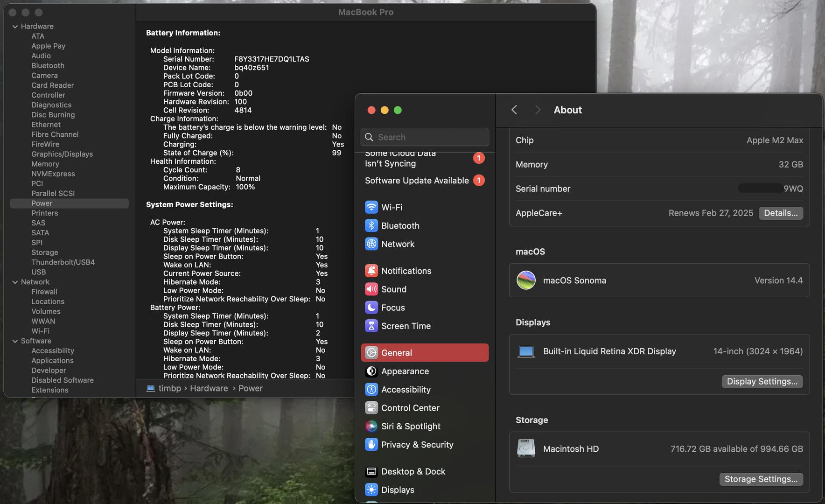
Task: Click the Appearance icon
Action: (x=371, y=371)
